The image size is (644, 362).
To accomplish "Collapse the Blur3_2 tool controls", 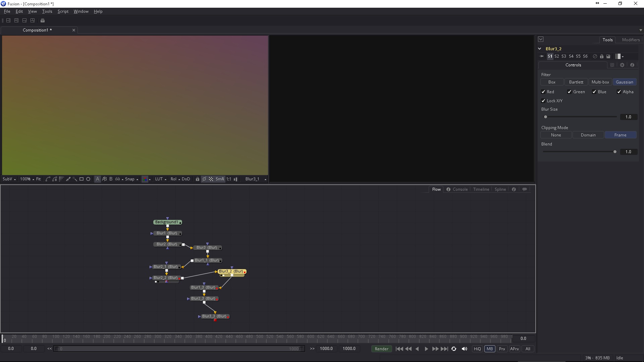I will (x=540, y=49).
